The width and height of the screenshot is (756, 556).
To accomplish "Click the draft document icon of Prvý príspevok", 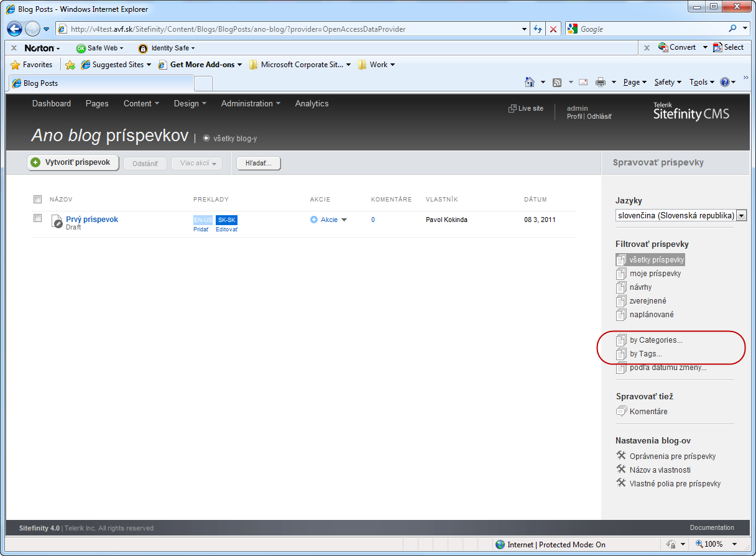I will 57,221.
